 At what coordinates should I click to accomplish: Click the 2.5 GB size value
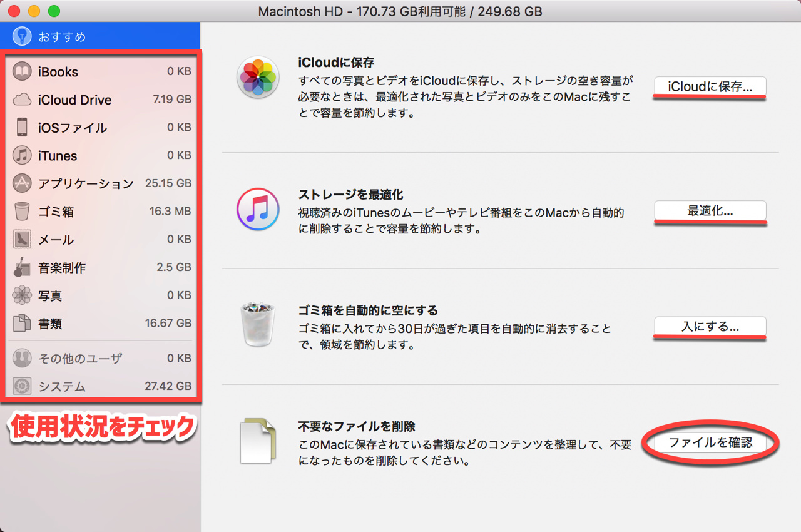(x=174, y=267)
